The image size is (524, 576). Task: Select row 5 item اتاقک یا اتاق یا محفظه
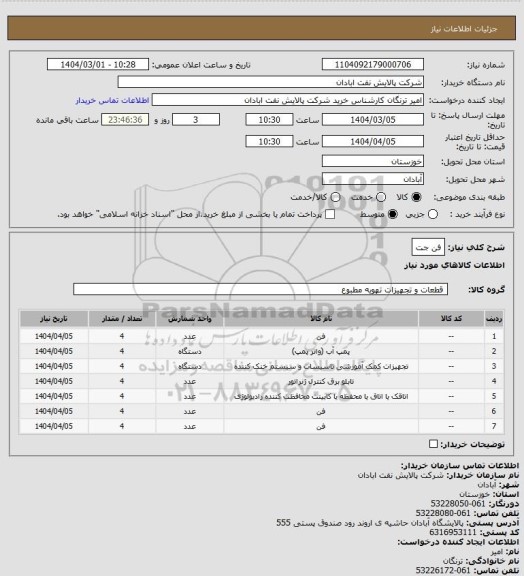pyautogui.click(x=321, y=396)
